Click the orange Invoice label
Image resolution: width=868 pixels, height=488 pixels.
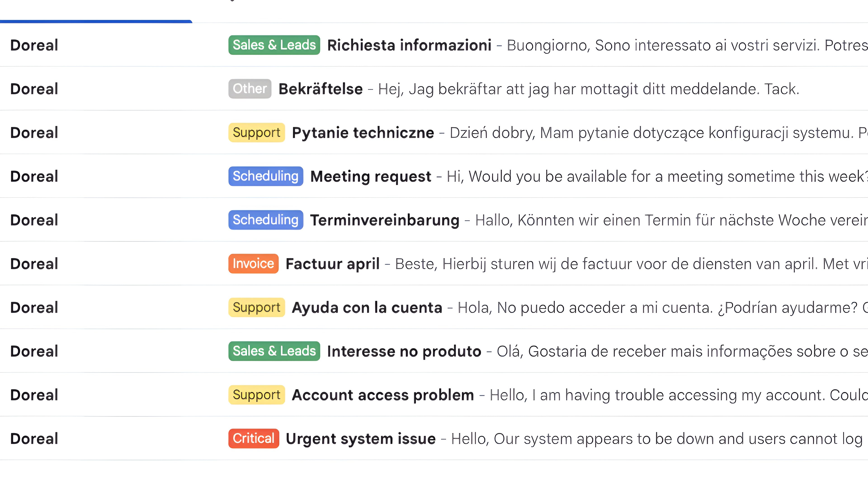tap(253, 264)
